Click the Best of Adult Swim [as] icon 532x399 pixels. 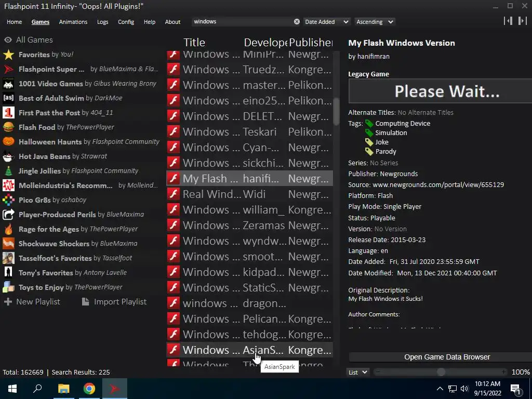pyautogui.click(x=8, y=98)
